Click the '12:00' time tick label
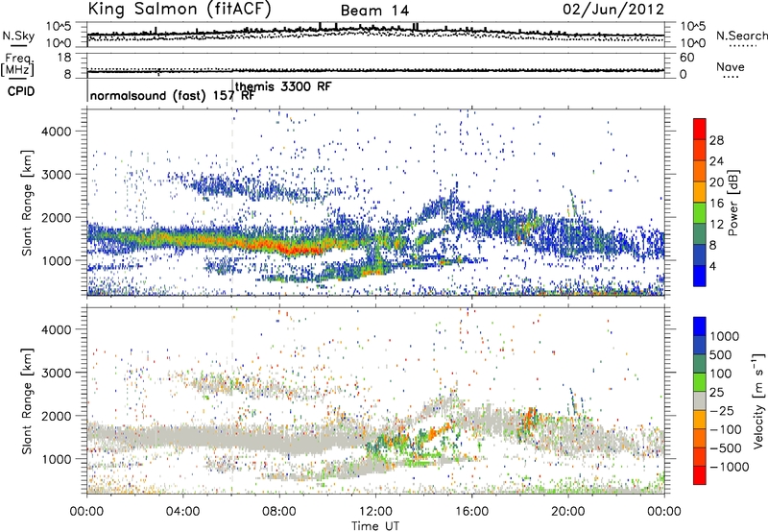 pyautogui.click(x=375, y=512)
